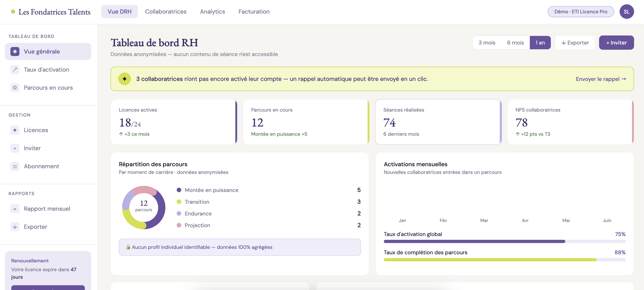
Task: Open Taux d'activation sidebar item
Action: [48, 70]
